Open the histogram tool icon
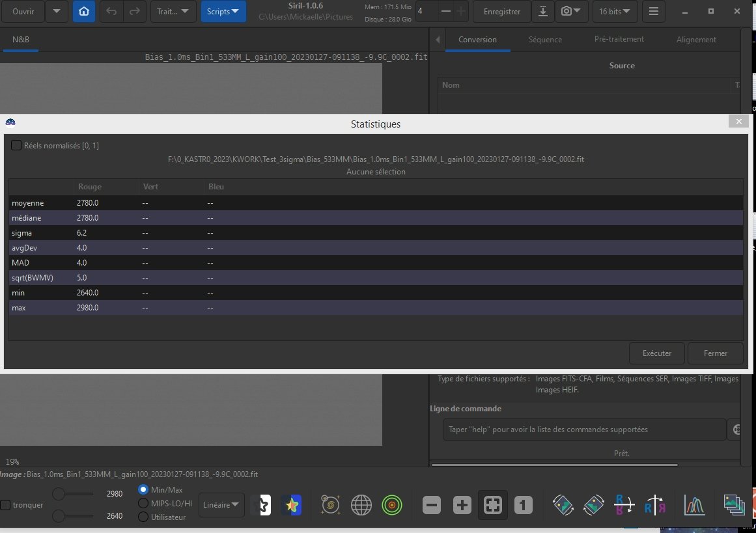This screenshot has height=533, width=756. (694, 505)
